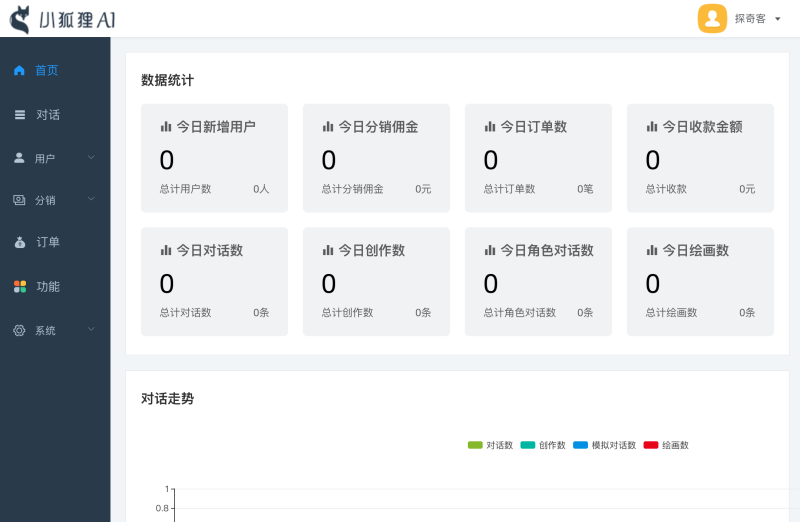Screen dimensions: 800x522
Task: Open the 用户 menu item
Action: pyautogui.click(x=55, y=158)
